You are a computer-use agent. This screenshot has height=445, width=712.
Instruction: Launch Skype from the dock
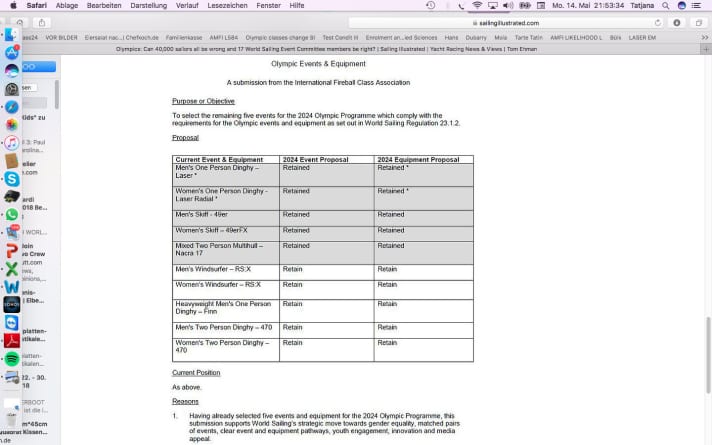click(12, 178)
